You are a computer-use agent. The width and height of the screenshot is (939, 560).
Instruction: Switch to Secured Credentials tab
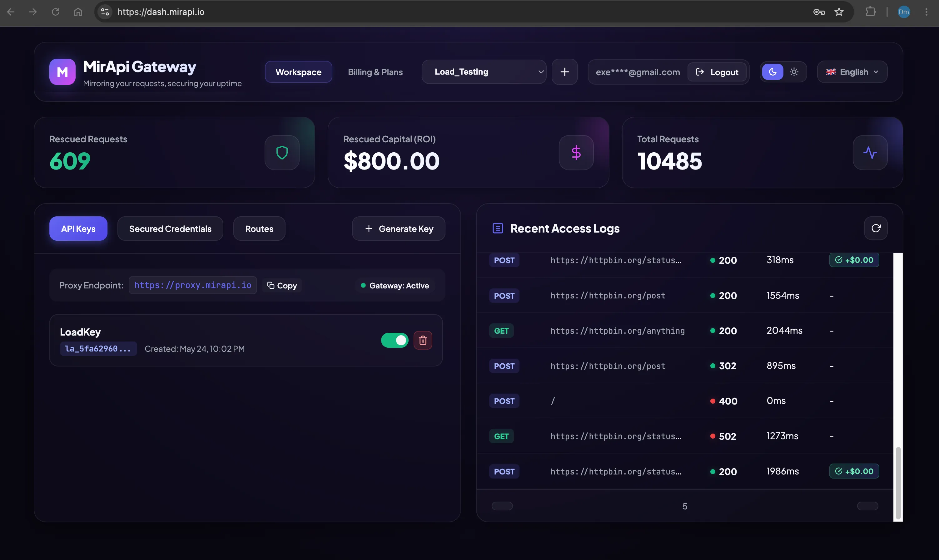[170, 229]
